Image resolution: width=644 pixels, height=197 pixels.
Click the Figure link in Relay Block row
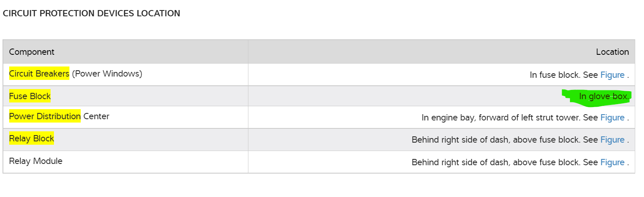pos(612,140)
